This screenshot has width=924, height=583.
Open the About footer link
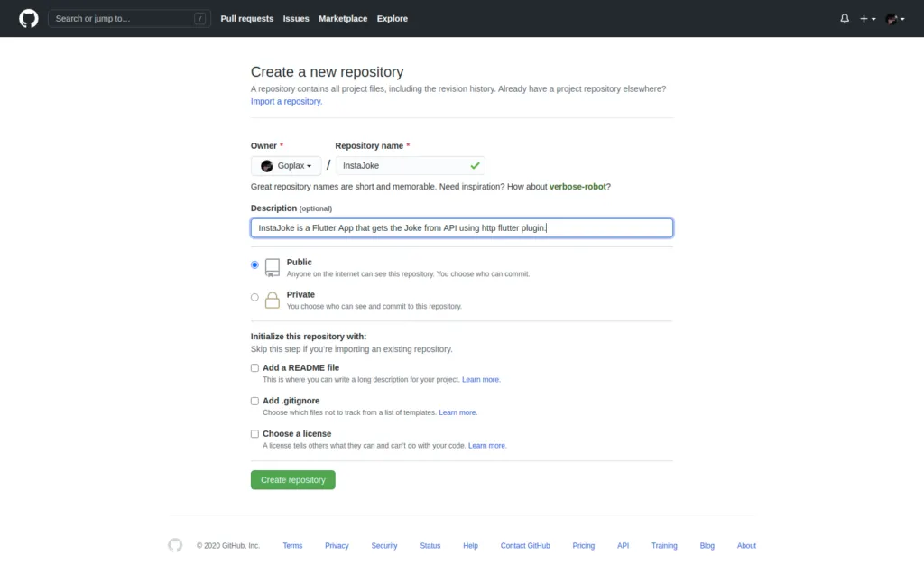click(x=746, y=546)
